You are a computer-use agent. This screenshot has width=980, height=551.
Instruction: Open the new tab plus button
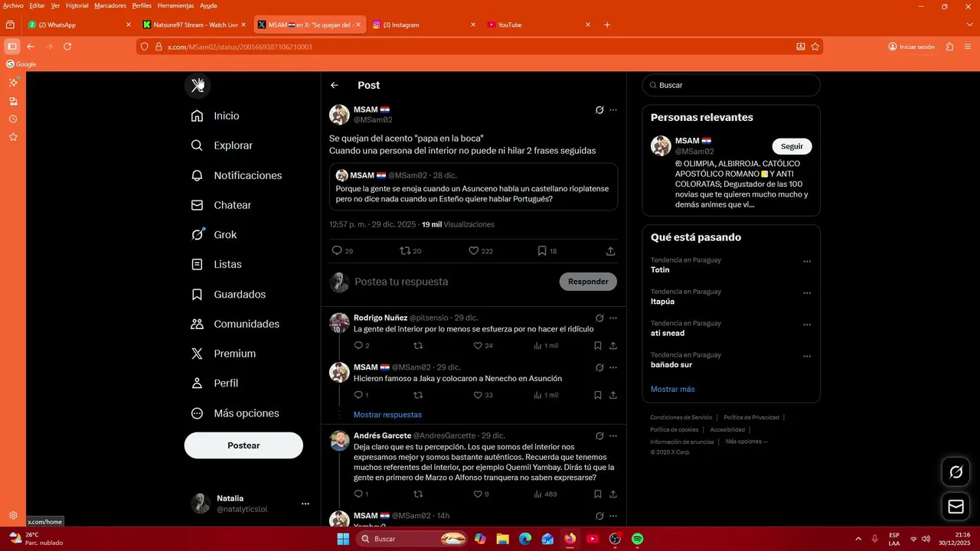click(x=607, y=24)
